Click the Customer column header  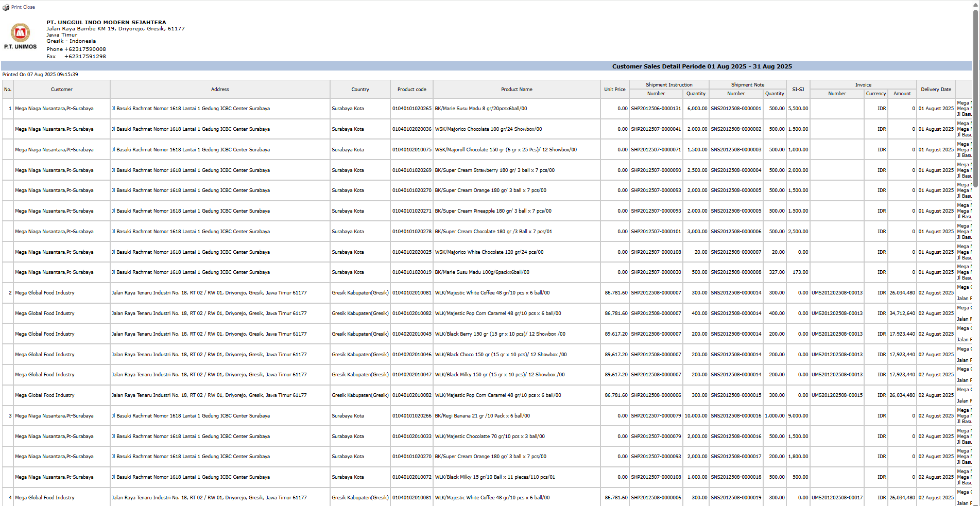(62, 90)
